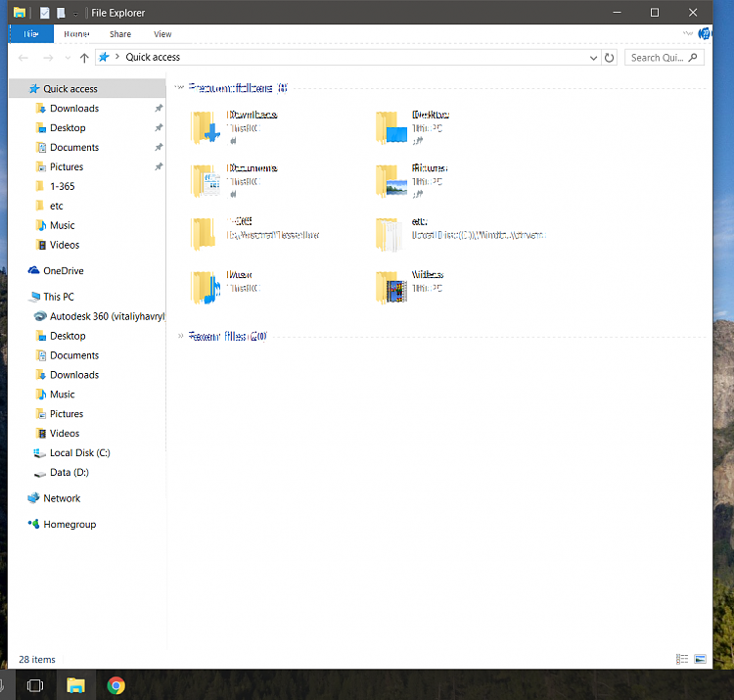The image size is (734, 700).
Task: Expand the ribbon with the chevron
Action: [688, 33]
